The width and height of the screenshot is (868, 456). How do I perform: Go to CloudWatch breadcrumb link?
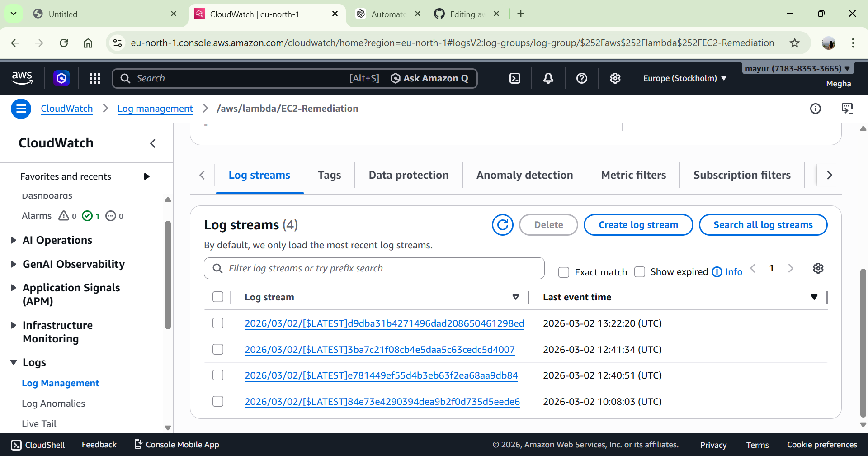67,109
